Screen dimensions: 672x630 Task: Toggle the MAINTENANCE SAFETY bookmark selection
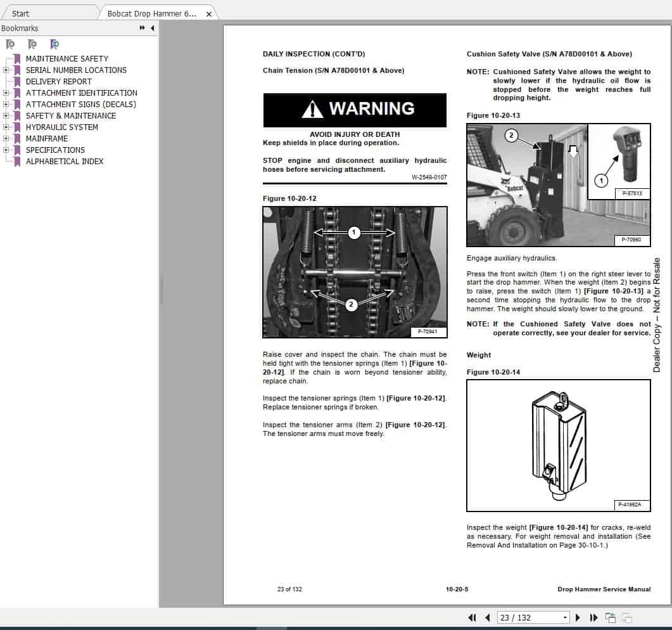pyautogui.click(x=66, y=58)
